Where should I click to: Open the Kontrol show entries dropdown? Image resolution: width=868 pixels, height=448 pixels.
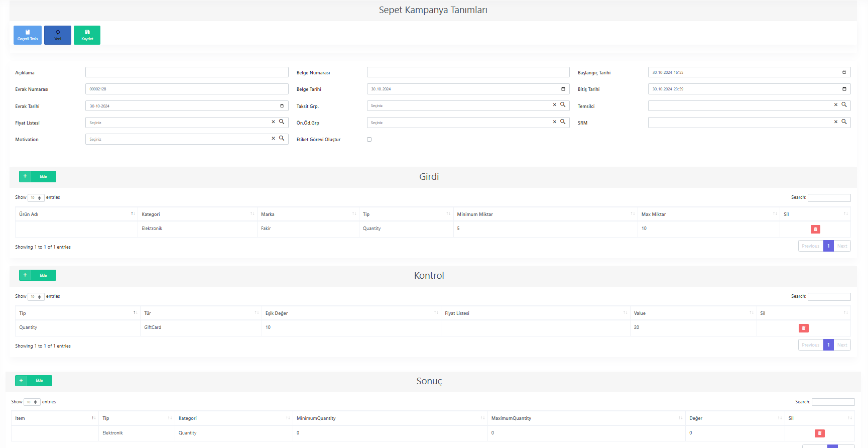coord(36,297)
